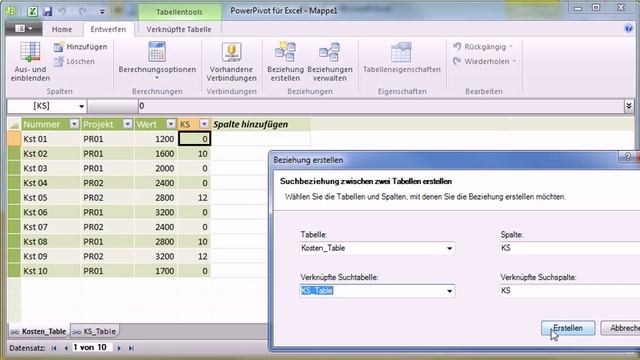Click KS value 10 in Kst 02 row

pos(194,153)
